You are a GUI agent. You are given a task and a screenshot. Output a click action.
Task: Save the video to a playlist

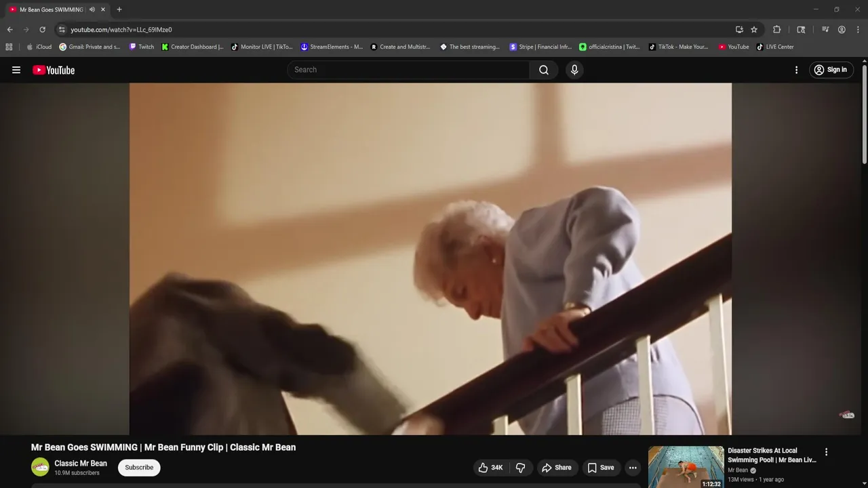tap(601, 468)
